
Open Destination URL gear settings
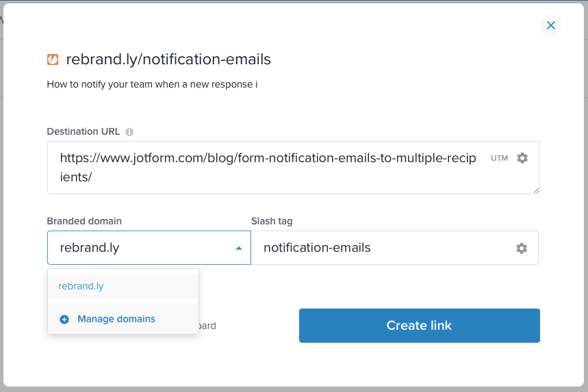tap(522, 158)
